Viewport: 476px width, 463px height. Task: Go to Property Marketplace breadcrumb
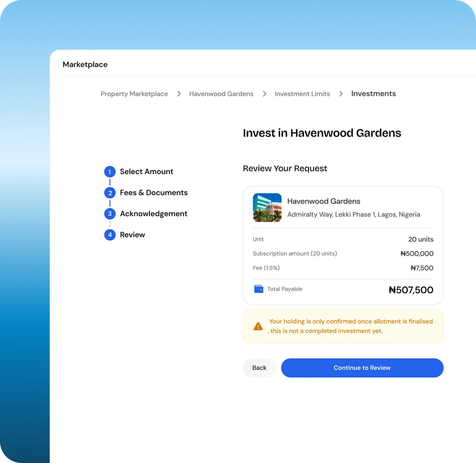(x=134, y=94)
